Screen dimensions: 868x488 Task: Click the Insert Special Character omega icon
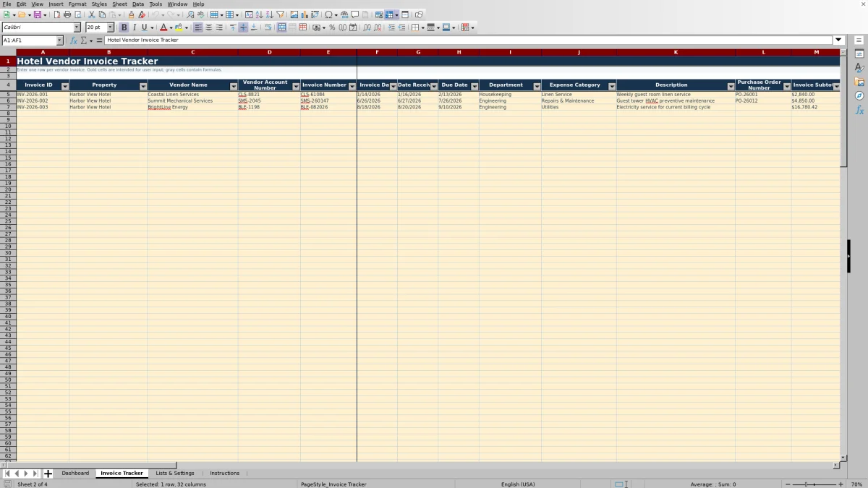[328, 14]
